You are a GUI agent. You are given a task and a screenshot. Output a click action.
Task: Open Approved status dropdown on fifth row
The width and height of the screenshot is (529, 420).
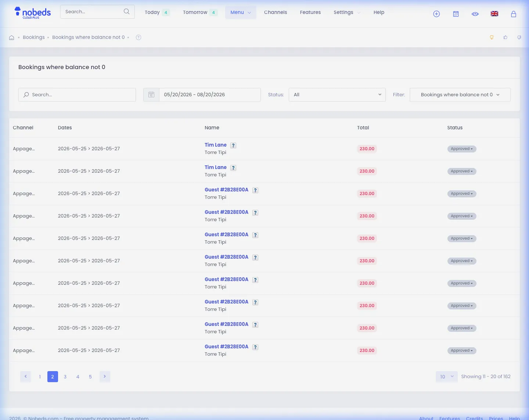point(462,238)
